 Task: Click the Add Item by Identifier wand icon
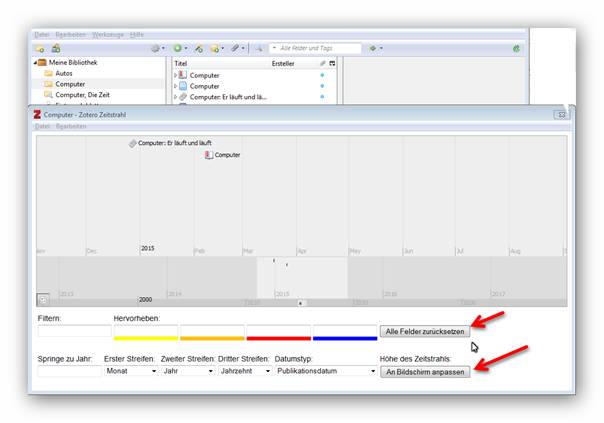[199, 49]
